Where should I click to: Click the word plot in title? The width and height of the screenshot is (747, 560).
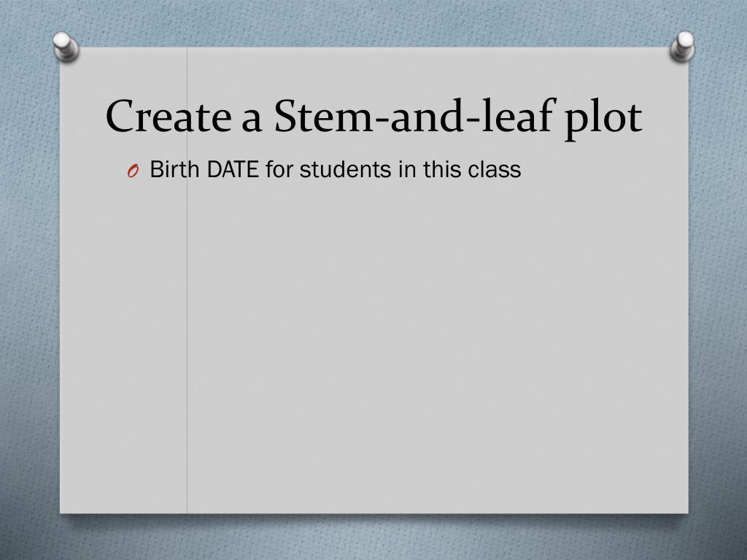coord(603,119)
